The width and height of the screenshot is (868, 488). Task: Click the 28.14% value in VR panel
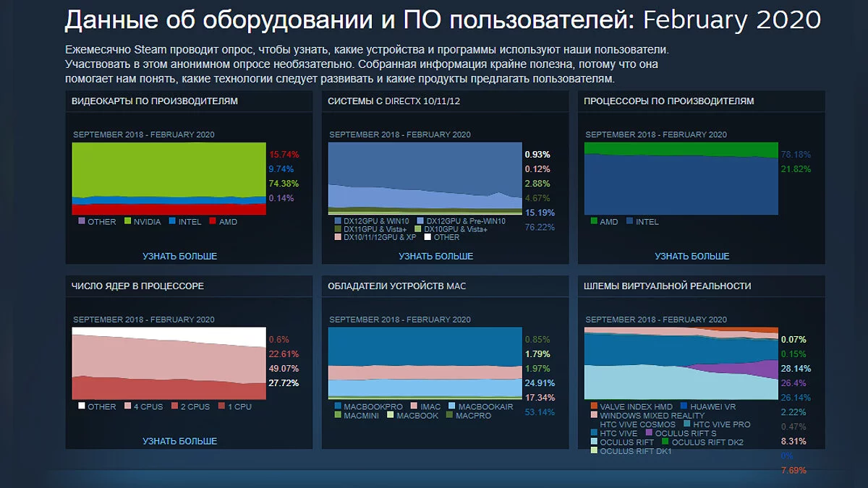coord(796,368)
